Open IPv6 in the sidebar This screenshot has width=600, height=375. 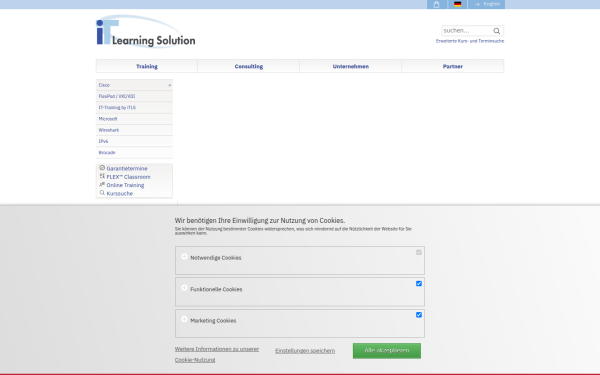[x=134, y=141]
